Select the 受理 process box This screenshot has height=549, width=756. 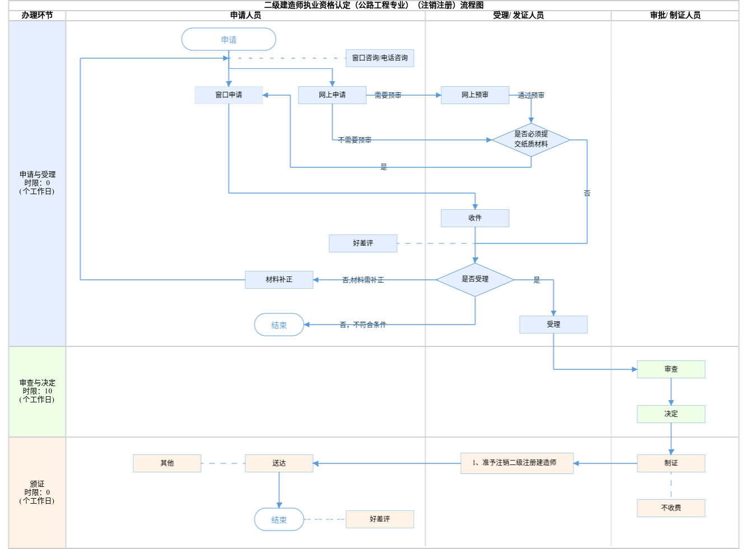coord(553,325)
